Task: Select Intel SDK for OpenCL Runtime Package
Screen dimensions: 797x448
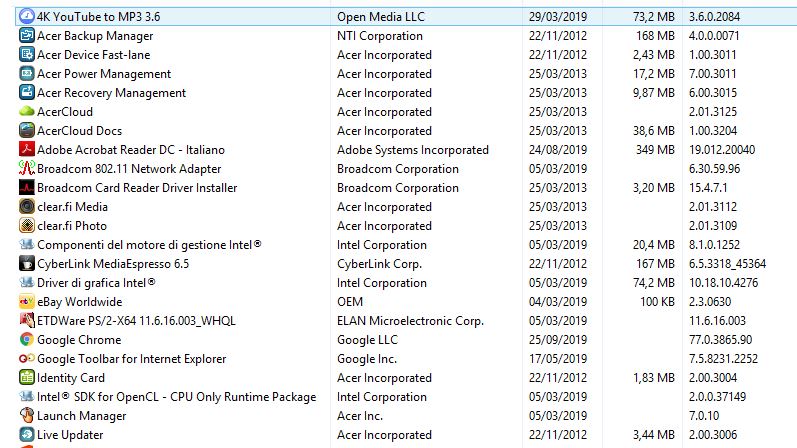Action: coord(176,396)
